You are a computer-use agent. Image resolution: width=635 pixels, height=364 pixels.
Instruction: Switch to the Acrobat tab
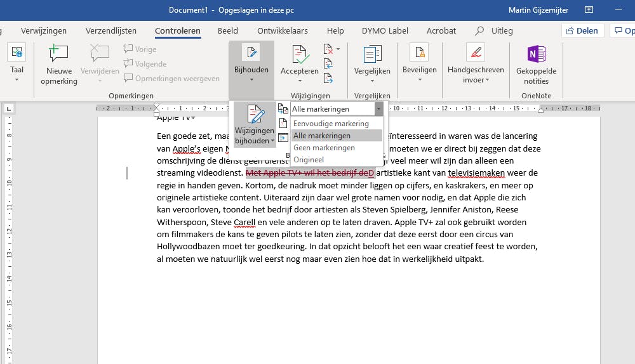coord(441,30)
